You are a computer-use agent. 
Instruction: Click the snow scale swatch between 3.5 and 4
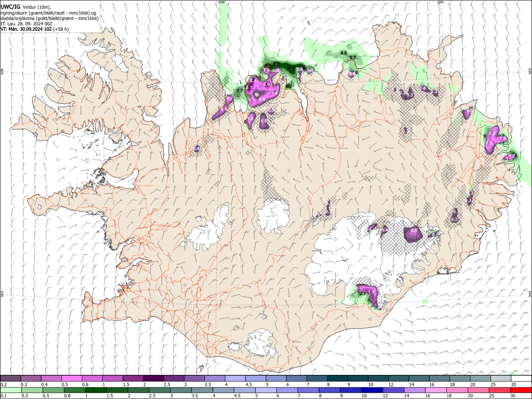[x=214, y=379]
